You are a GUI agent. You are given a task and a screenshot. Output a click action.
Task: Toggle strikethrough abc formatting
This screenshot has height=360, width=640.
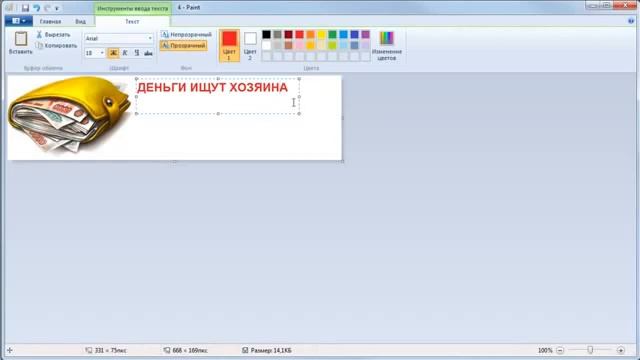pos(148,53)
